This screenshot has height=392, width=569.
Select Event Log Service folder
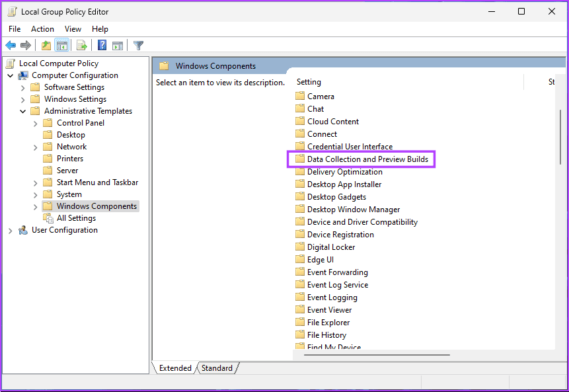coord(332,284)
